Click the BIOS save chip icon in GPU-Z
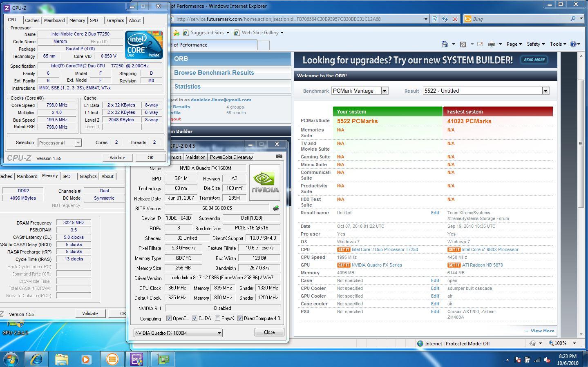The height and width of the screenshot is (367, 588). 276,208
